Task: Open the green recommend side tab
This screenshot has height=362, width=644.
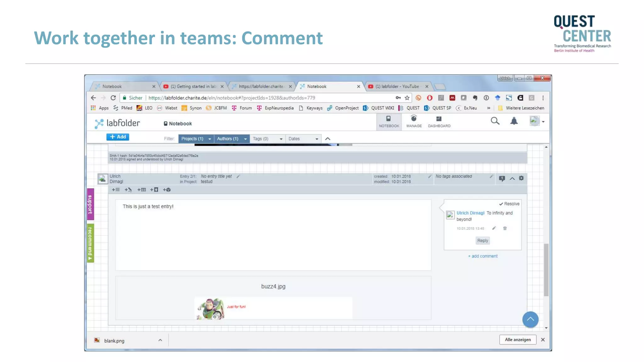Action: coord(91,243)
